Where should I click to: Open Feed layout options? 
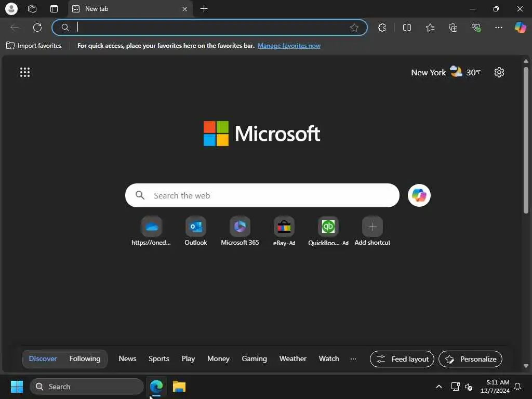(x=402, y=359)
